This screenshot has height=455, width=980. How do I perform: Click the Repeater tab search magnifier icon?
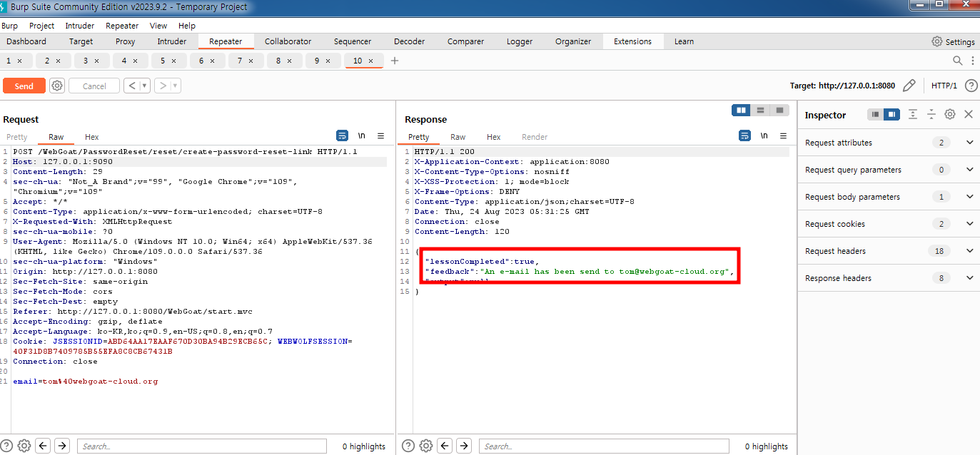tap(958, 61)
